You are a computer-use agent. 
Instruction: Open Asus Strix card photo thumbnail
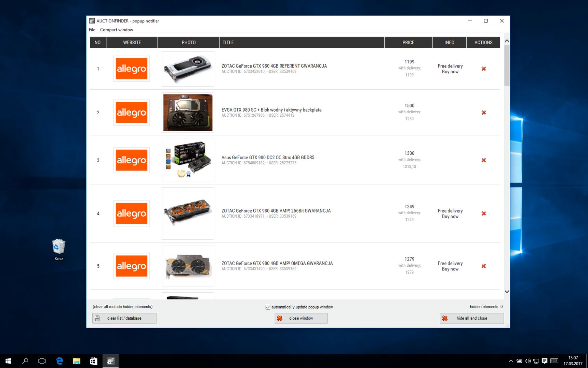[x=188, y=160]
